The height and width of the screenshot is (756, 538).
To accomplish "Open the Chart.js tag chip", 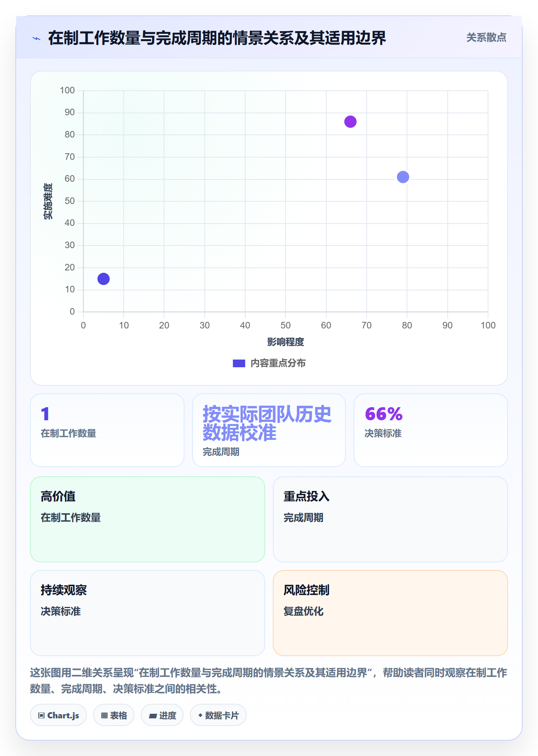I will tap(58, 715).
